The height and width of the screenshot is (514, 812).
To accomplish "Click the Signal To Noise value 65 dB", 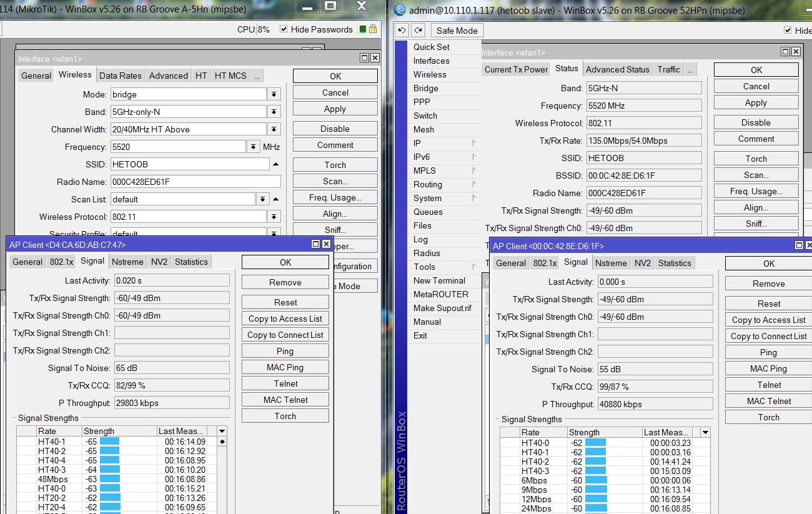I will [172, 368].
